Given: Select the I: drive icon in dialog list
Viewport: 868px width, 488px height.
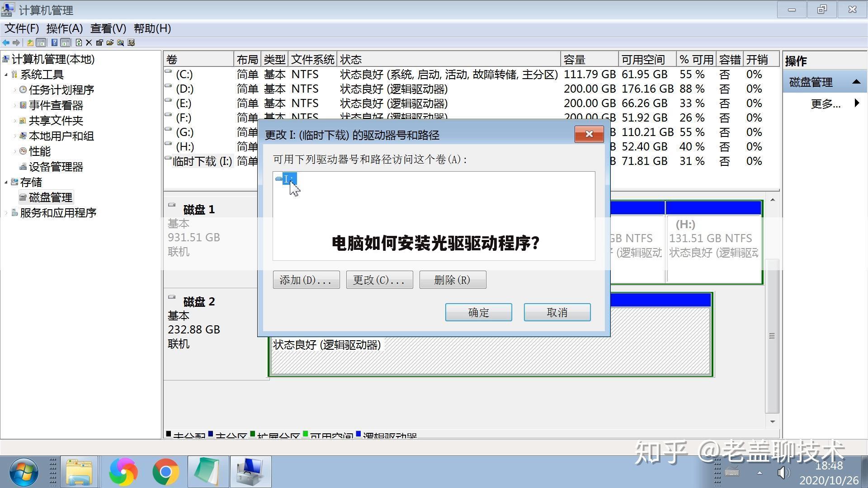Looking at the screenshot, I should pyautogui.click(x=279, y=179).
